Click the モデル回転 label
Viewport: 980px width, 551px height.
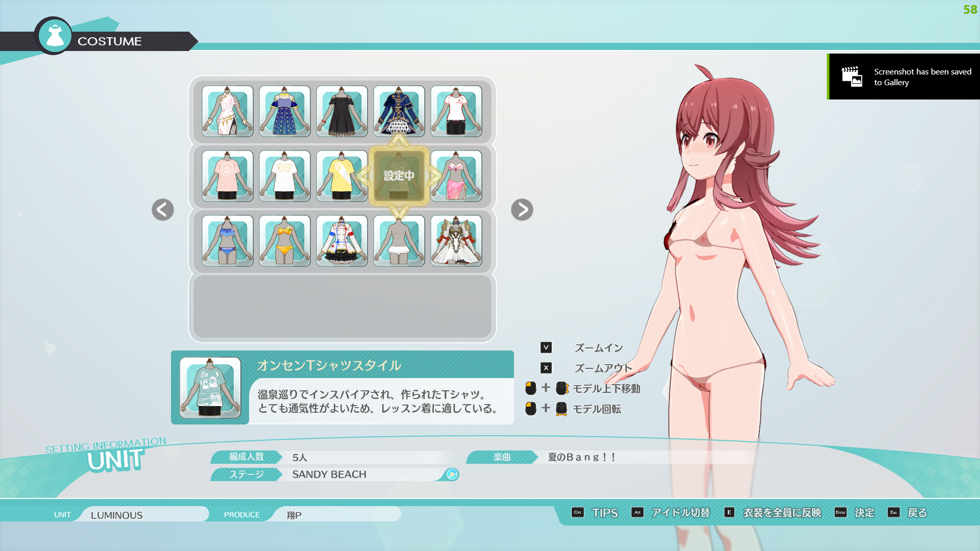(597, 409)
